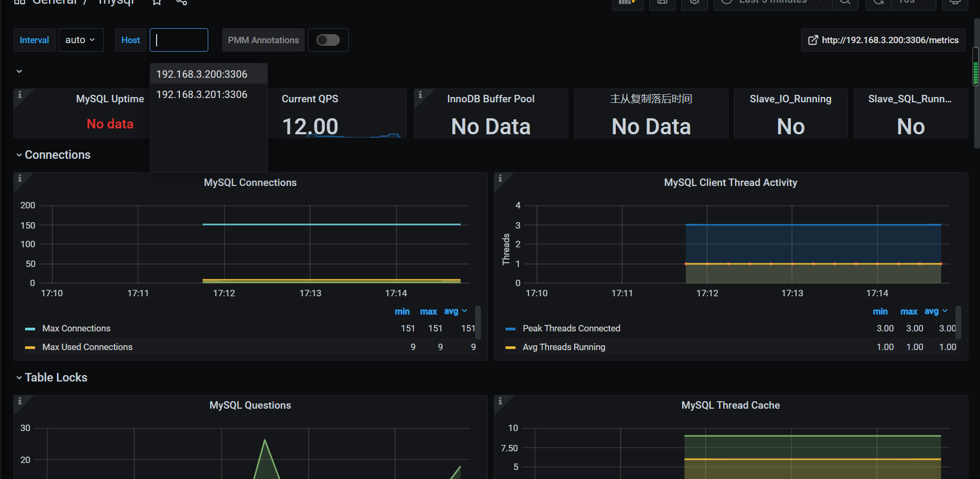Open the InnoDB Buffer Pool panel title menu

tap(491, 99)
